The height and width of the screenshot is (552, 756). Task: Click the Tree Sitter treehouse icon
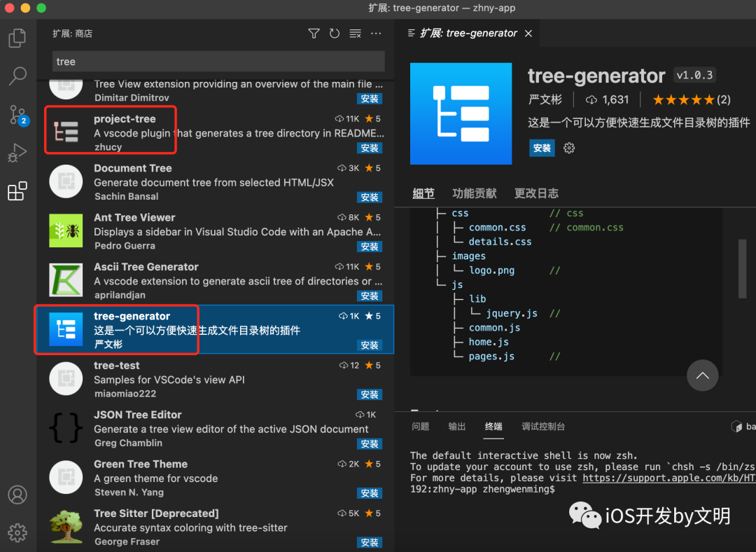pos(66,527)
